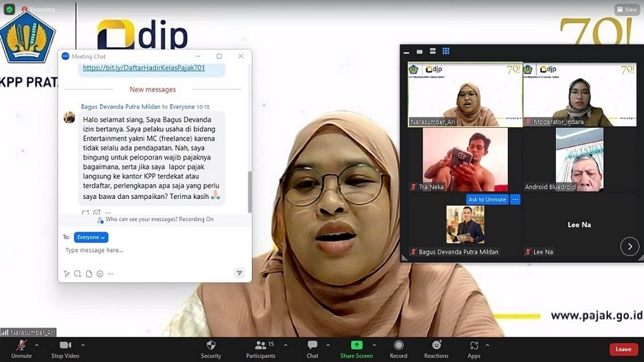Open the Chat item in meeting toolbar

313,348
